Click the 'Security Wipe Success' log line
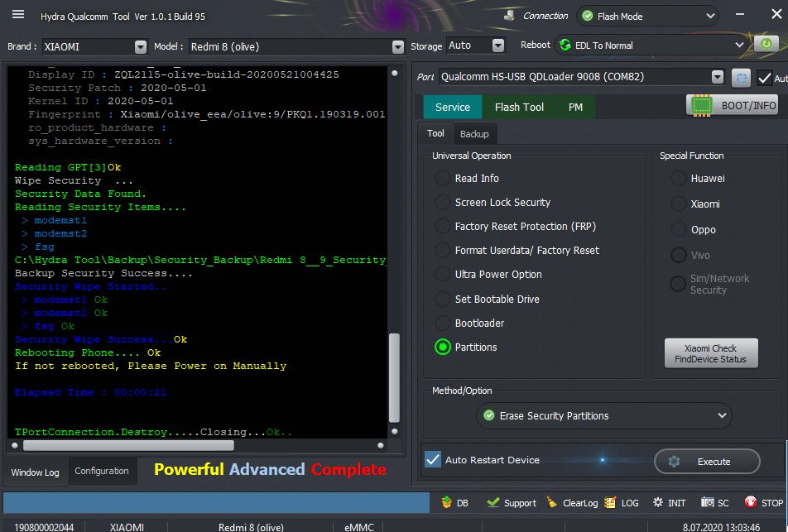Viewport: 788px width, 532px height. coord(100,339)
